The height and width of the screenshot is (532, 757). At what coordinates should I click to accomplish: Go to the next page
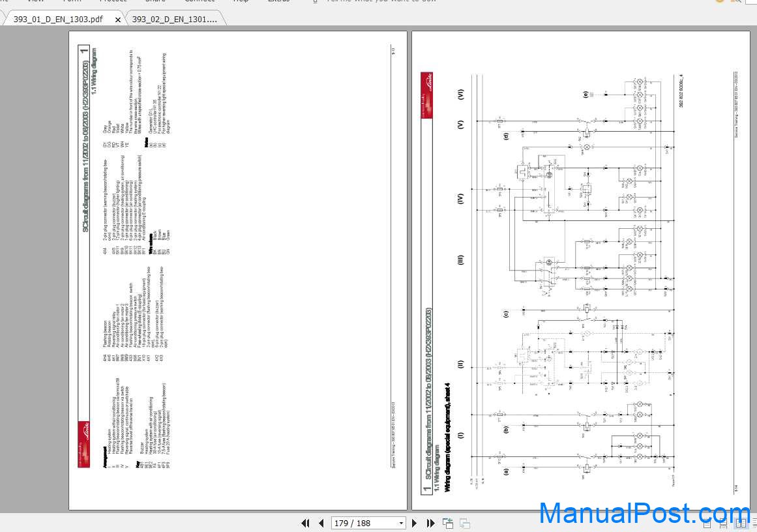click(x=414, y=524)
